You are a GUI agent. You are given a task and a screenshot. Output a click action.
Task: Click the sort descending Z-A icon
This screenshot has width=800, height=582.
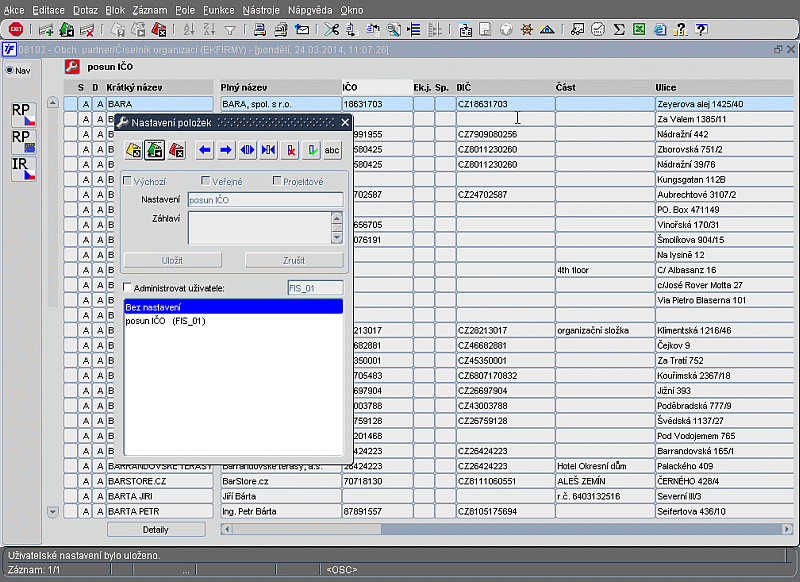[209, 30]
